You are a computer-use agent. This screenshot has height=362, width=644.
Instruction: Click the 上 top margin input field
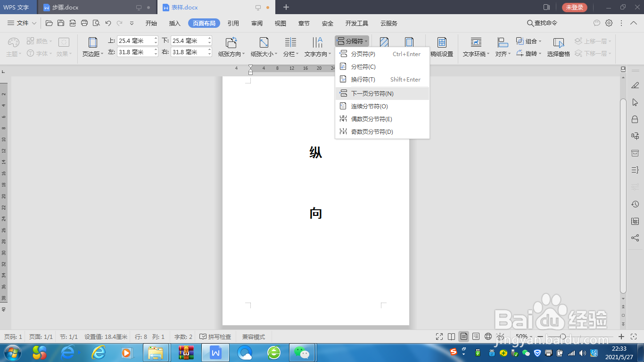(x=138, y=41)
